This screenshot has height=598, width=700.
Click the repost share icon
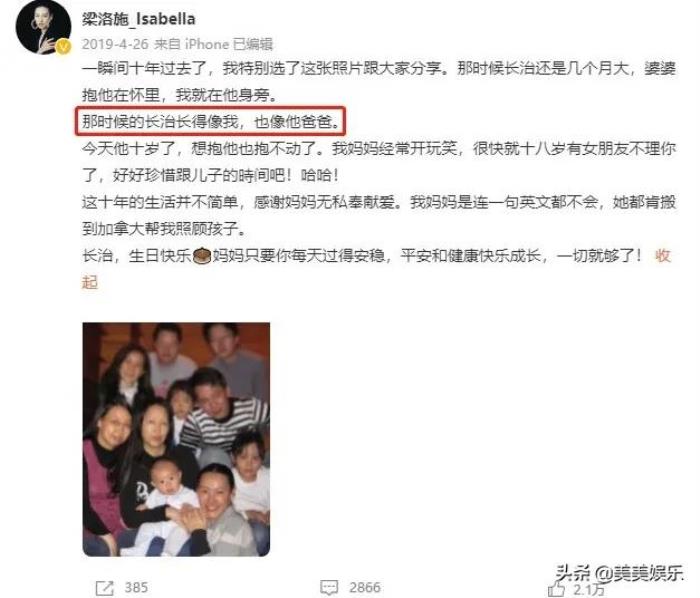[x=105, y=588]
